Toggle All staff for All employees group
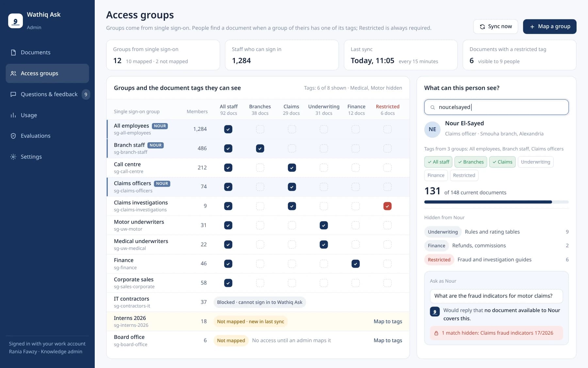 [228, 129]
